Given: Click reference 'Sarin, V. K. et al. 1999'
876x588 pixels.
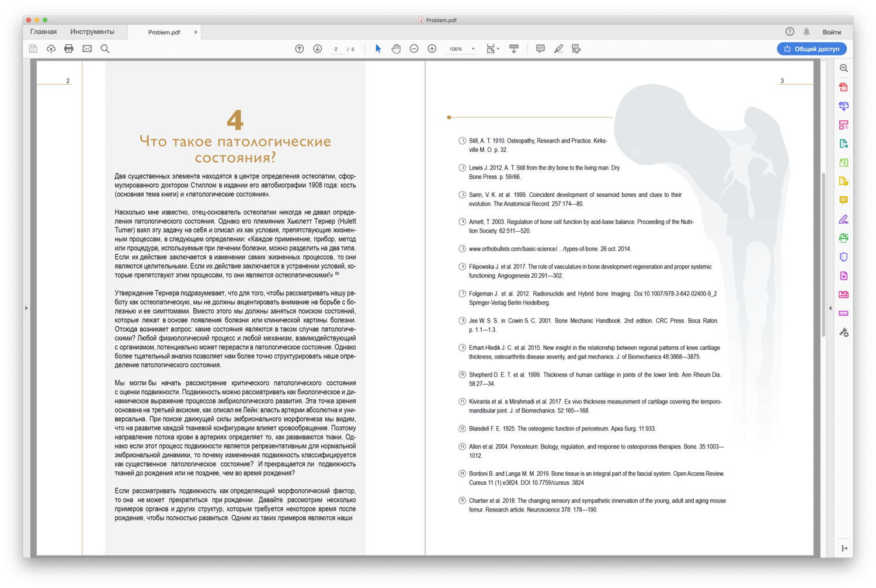Looking at the screenshot, I should (575, 199).
